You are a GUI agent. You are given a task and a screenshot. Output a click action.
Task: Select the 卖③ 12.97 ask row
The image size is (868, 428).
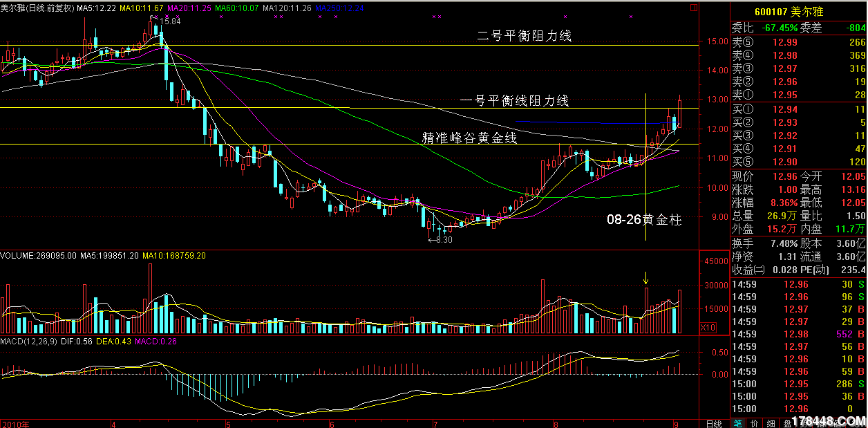(799, 68)
